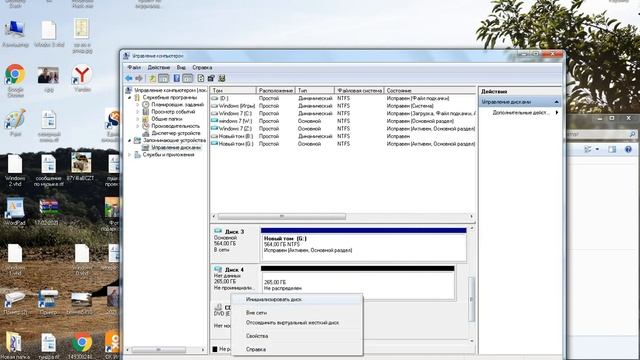
Task: Open the Справка menu in menu bar
Action: [x=202, y=67]
